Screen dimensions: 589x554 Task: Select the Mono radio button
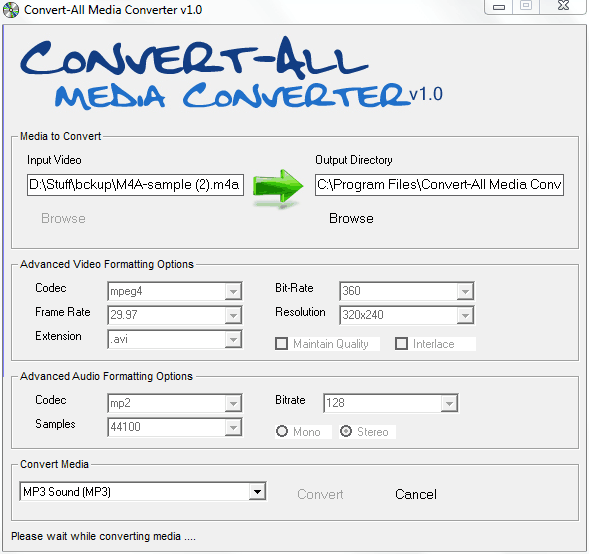click(x=282, y=431)
